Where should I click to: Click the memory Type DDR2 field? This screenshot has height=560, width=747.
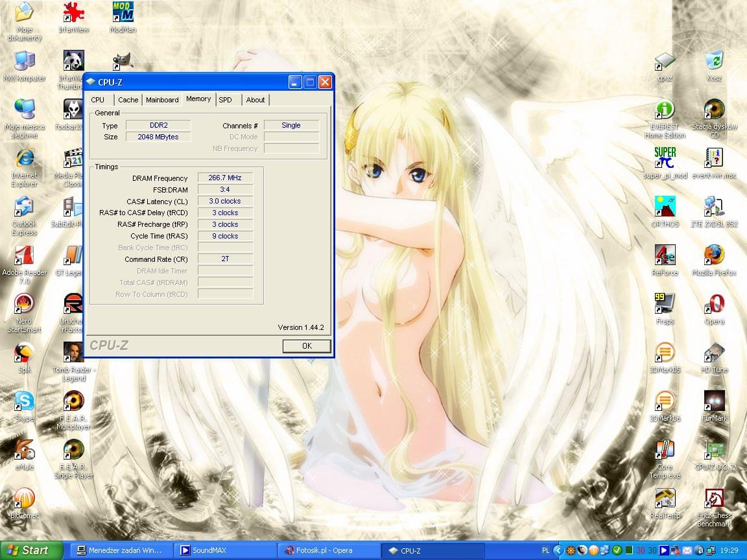(x=159, y=125)
